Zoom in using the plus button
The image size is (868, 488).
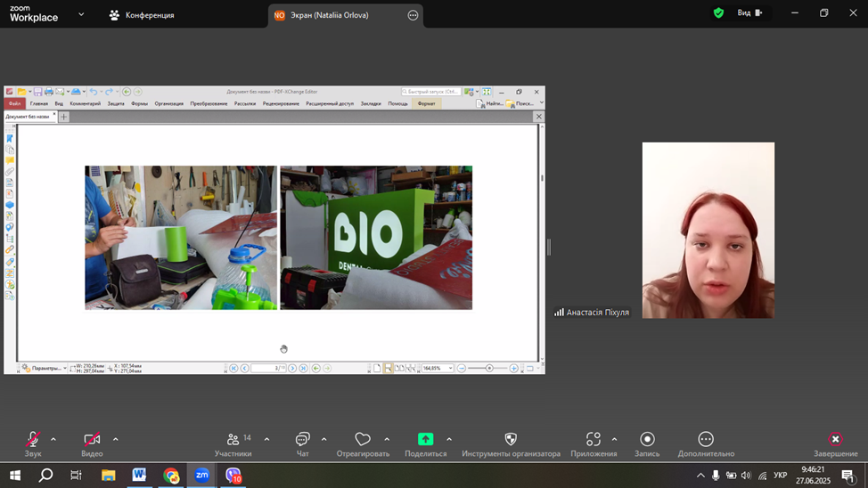[x=513, y=368]
